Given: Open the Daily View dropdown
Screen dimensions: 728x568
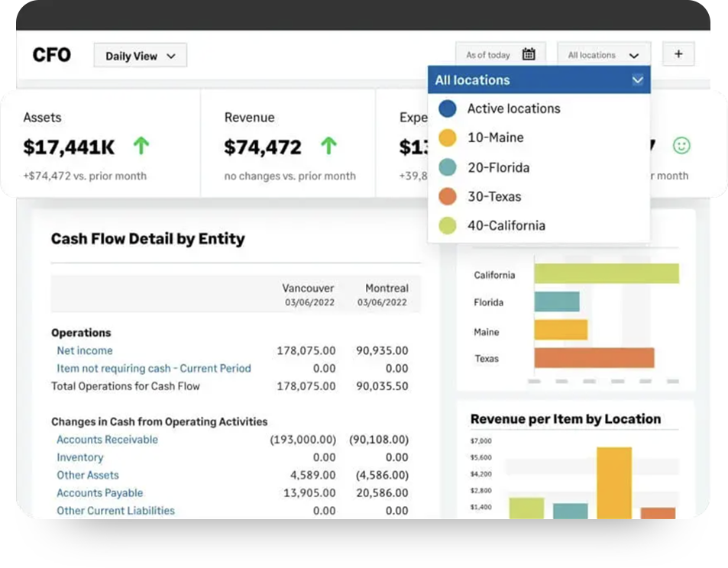Looking at the screenshot, I should click(x=141, y=56).
